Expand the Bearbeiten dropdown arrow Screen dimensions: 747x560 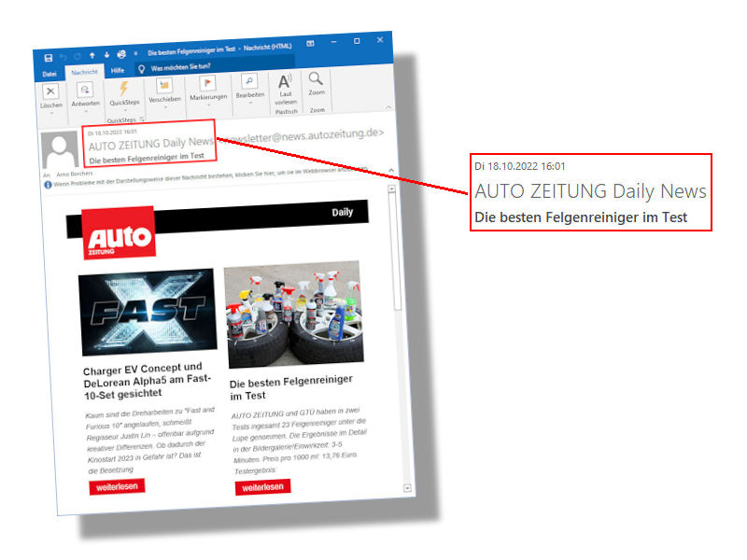click(250, 103)
